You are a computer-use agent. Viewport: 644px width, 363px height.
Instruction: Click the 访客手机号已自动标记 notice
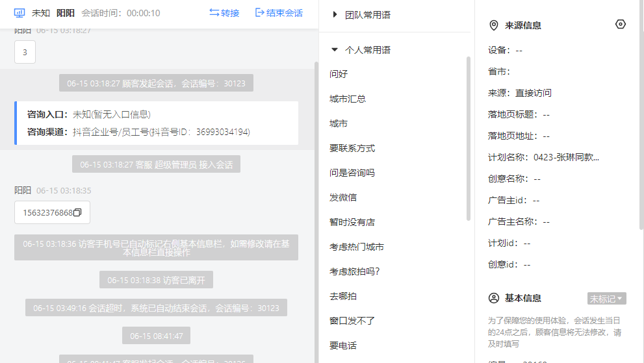tap(156, 247)
